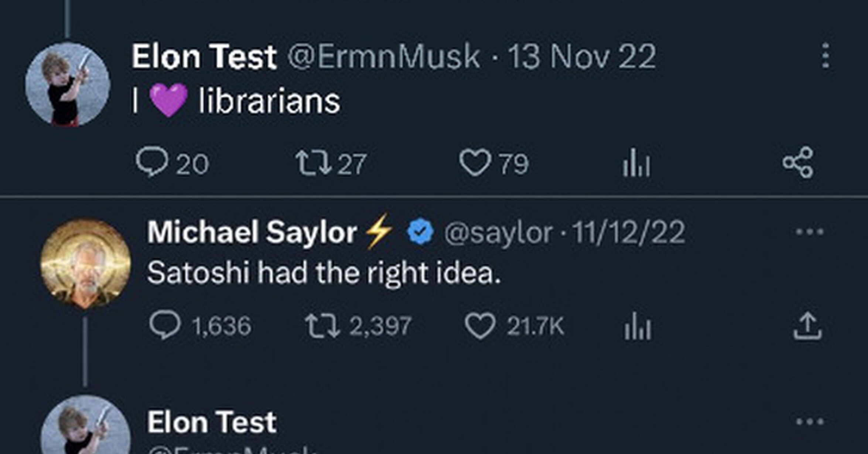Open more options on bottom Elon Test tweet
The image size is (868, 454).
point(810,422)
